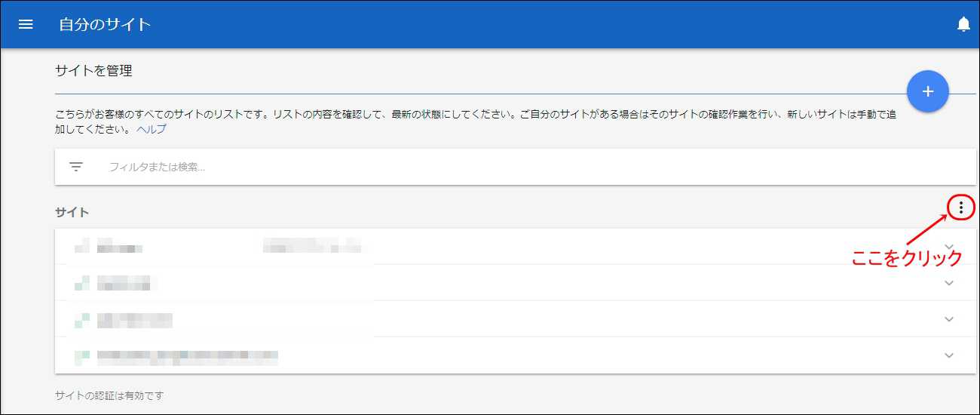
Task: Focus the フィルタまたは検索 input field
Action: click(528, 167)
